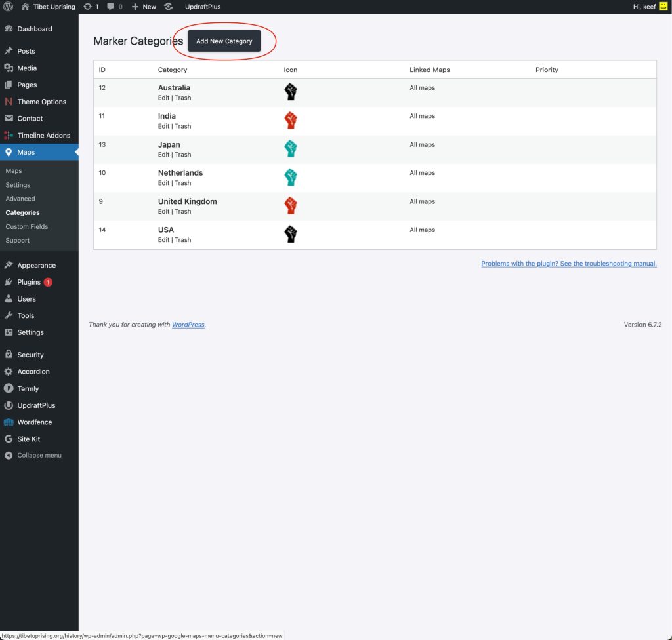This screenshot has width=672, height=640.
Task: Click the Add New Category button
Action: pyautogui.click(x=224, y=41)
